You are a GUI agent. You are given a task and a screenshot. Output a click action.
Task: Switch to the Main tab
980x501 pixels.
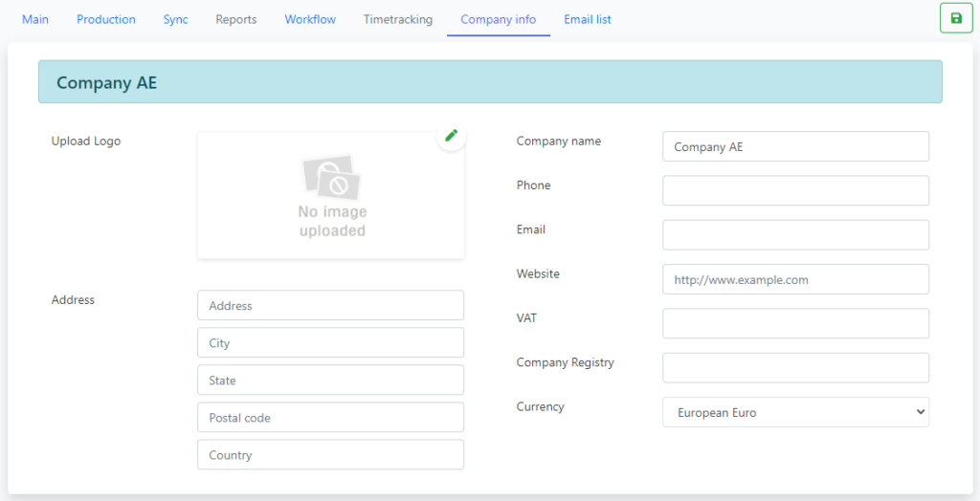(x=35, y=19)
